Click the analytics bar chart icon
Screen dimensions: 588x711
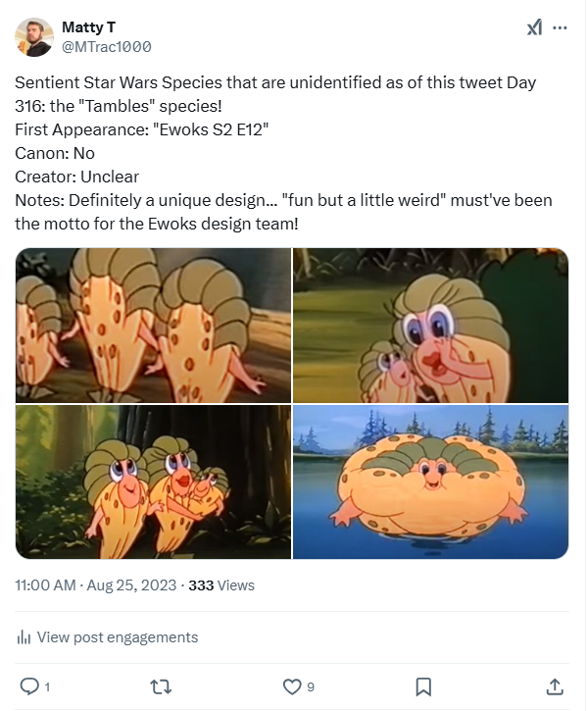(24, 637)
